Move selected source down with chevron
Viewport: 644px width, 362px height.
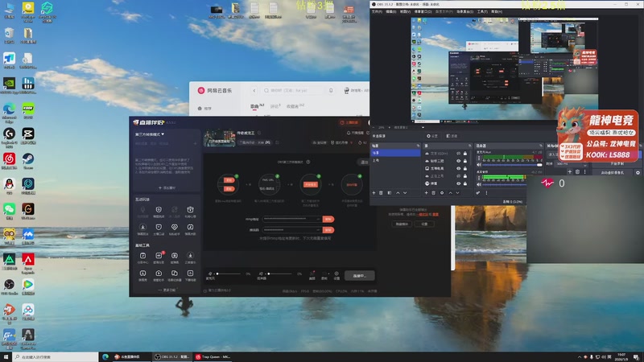coord(457,193)
